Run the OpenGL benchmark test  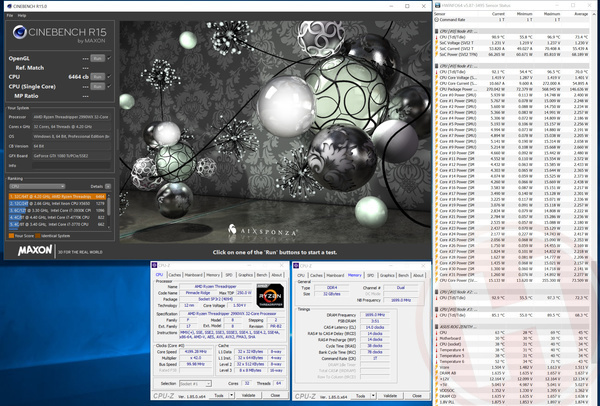pyautogui.click(x=98, y=59)
